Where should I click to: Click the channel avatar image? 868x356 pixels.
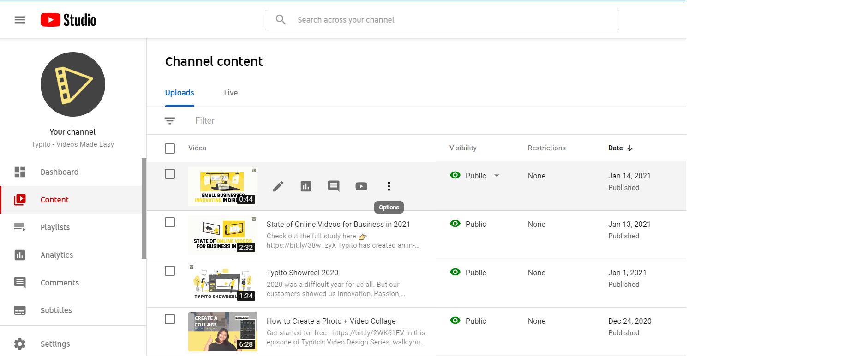tap(73, 84)
